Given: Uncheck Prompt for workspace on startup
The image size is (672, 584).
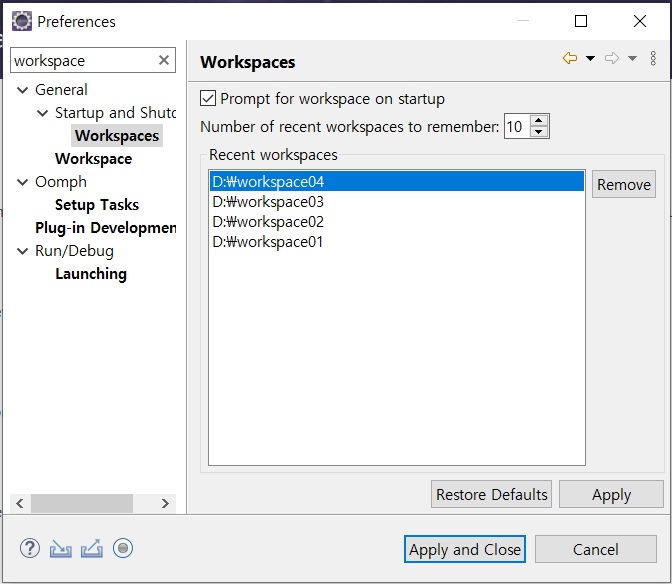Looking at the screenshot, I should (208, 99).
